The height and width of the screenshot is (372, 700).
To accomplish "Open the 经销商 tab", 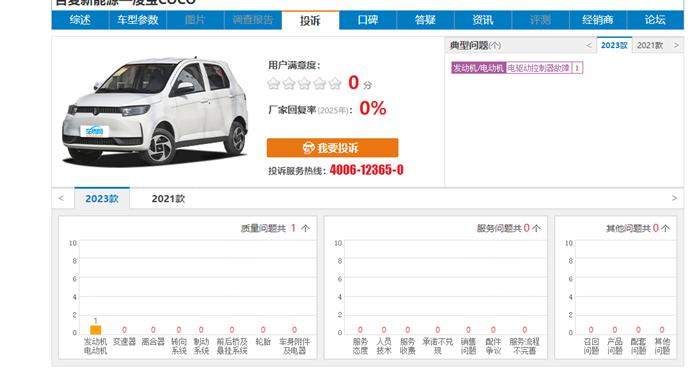I will click(598, 20).
